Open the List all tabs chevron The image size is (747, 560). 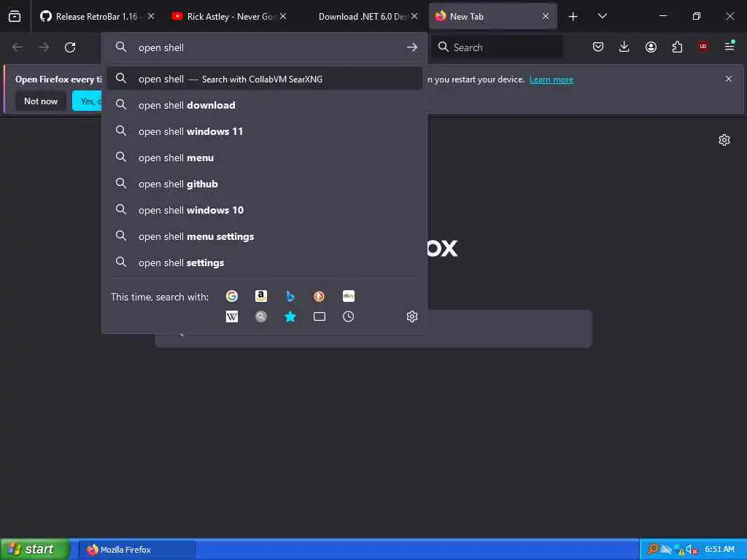(x=602, y=16)
